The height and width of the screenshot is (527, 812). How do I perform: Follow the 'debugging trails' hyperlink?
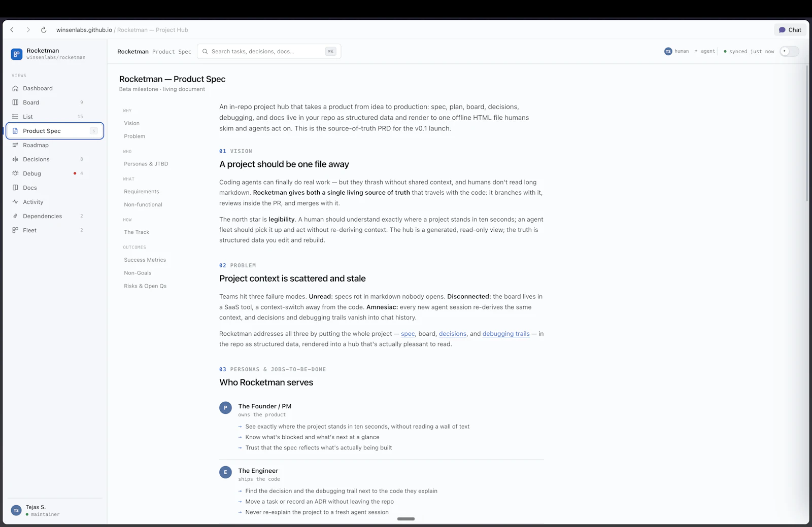[506, 334]
